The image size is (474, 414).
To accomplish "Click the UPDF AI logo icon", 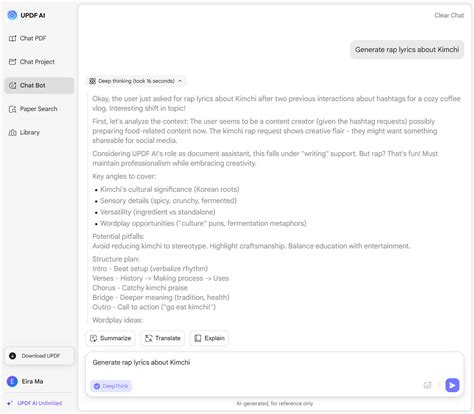I will tap(12, 15).
